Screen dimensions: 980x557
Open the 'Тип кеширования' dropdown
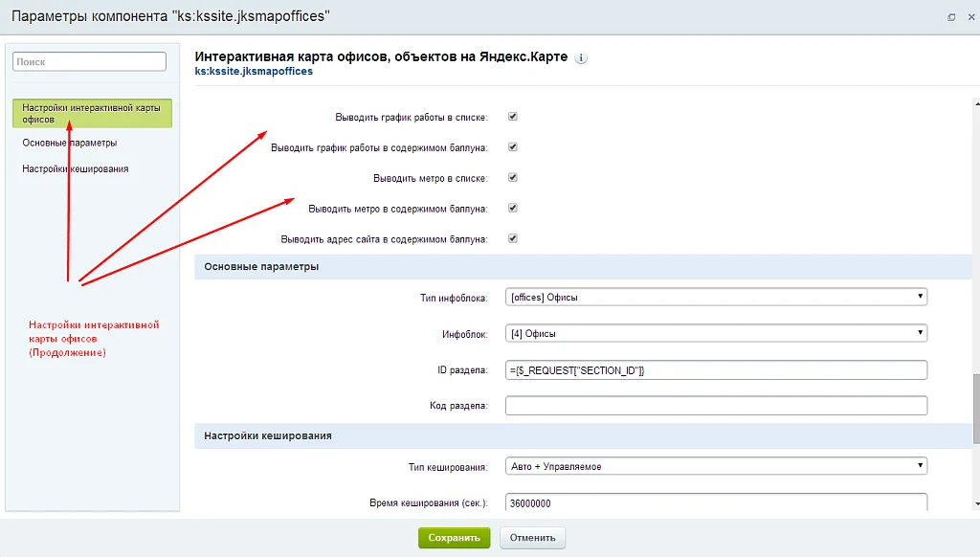coord(716,466)
